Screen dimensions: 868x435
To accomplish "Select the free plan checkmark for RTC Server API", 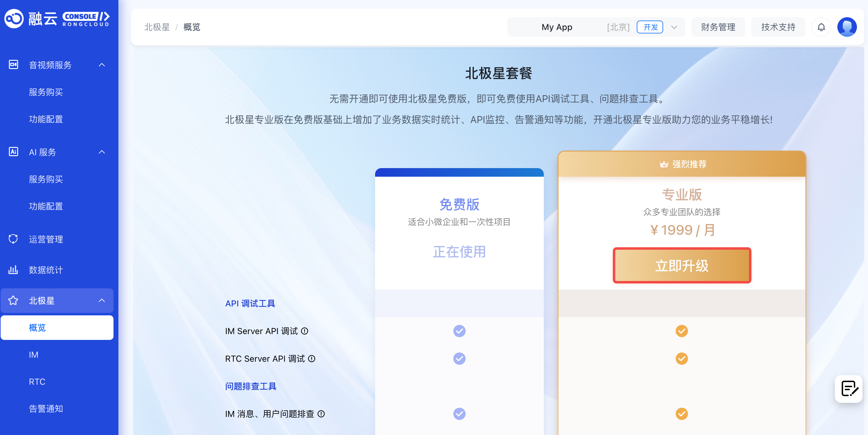I will tap(459, 359).
